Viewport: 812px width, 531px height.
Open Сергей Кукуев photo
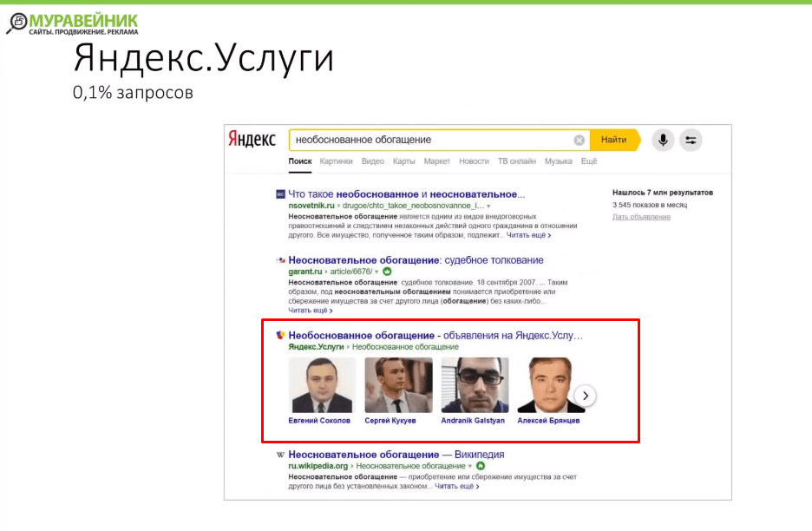pos(398,385)
